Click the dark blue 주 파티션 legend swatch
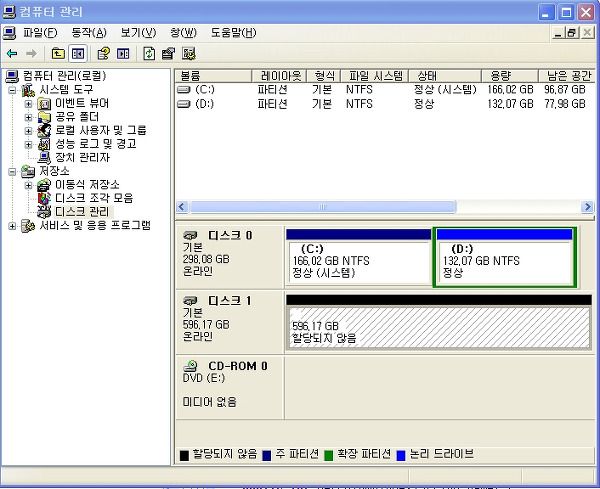 (267, 455)
